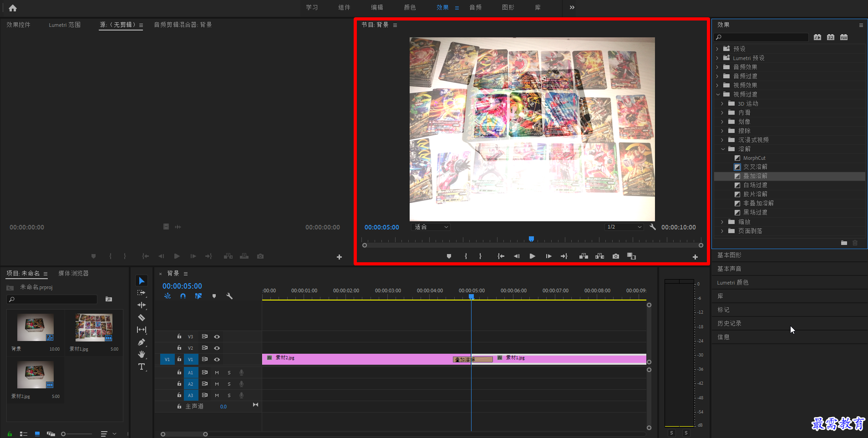Viewport: 868px width, 438px height.
Task: Play the program monitor sequence
Action: tap(532, 256)
